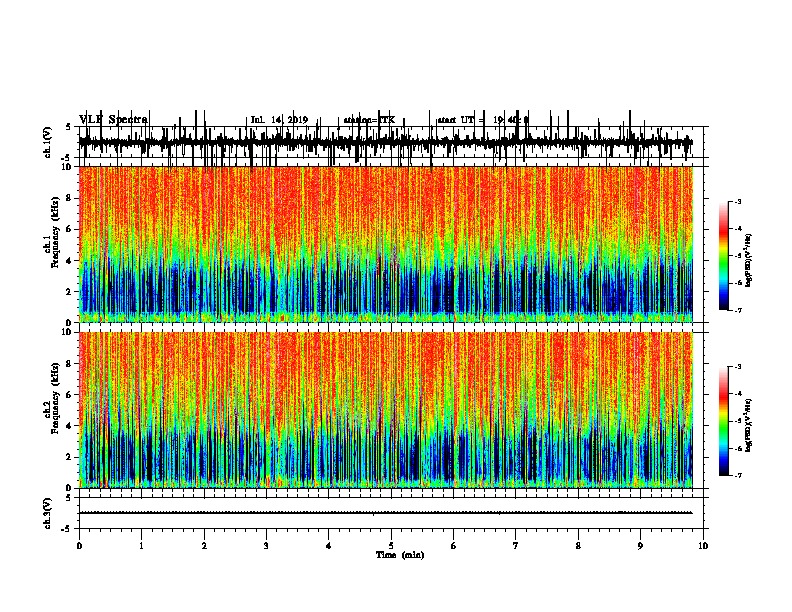Image resolution: width=792 pixels, height=612 pixels.
Task: Click the time axis tick label '8'
Action: [x=578, y=546]
